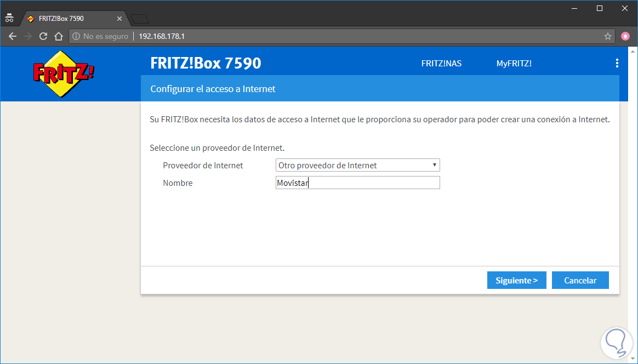Click the browser back arrow
The height and width of the screenshot is (364, 638).
(13, 36)
